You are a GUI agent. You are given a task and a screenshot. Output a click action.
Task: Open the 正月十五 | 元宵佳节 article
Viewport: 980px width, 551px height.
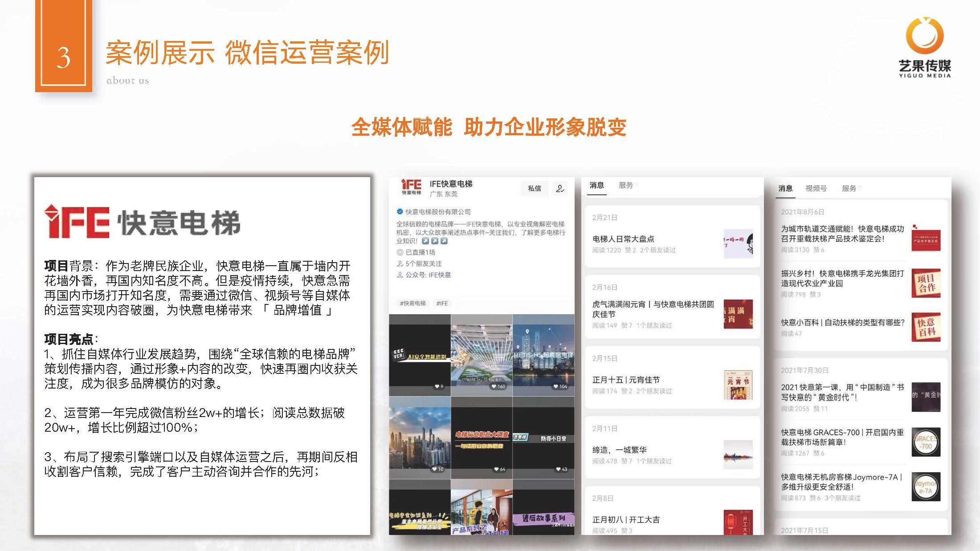click(x=626, y=380)
